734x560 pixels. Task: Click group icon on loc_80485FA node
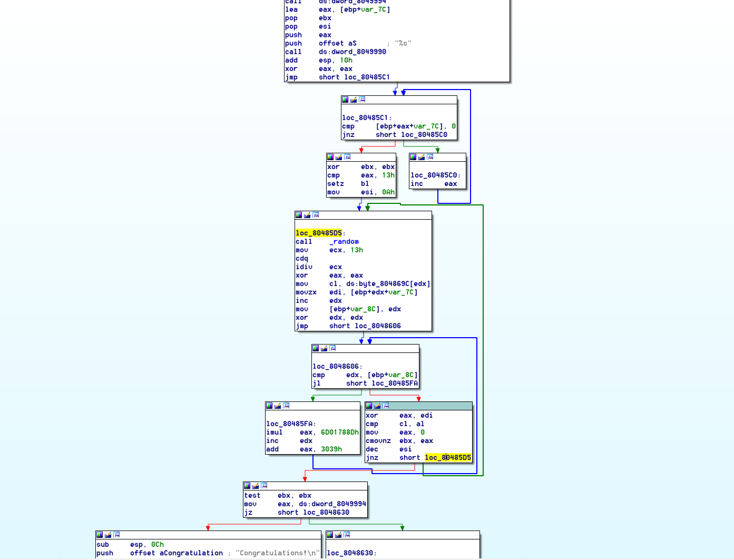click(286, 406)
